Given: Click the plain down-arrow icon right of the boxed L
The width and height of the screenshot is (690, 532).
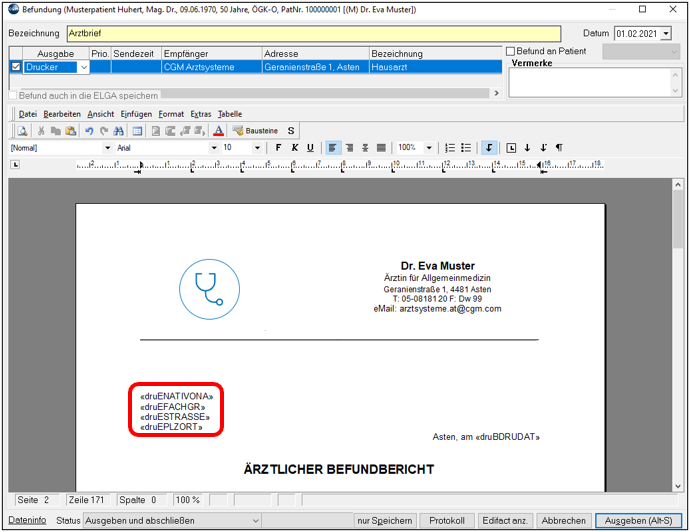Looking at the screenshot, I should (x=527, y=148).
